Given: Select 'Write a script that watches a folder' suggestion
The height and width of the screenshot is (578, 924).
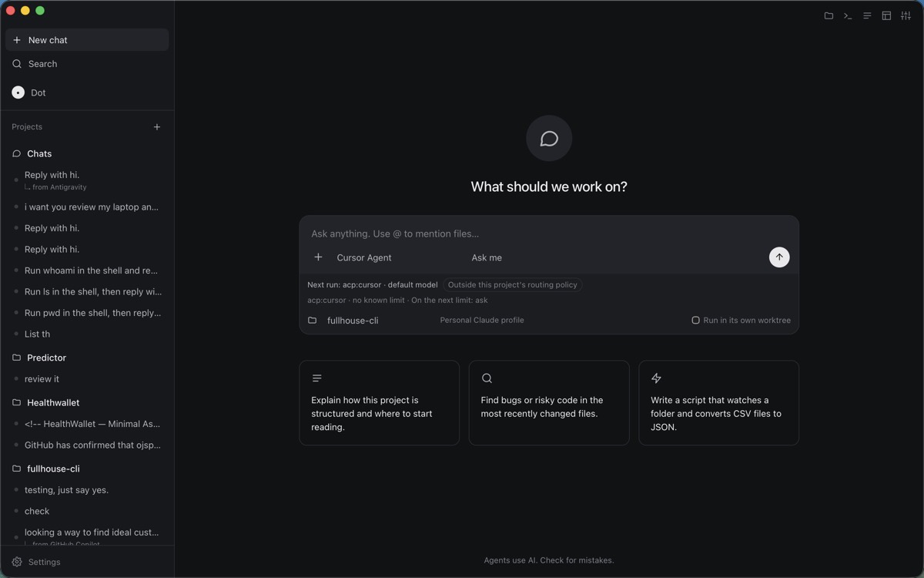Looking at the screenshot, I should point(718,403).
